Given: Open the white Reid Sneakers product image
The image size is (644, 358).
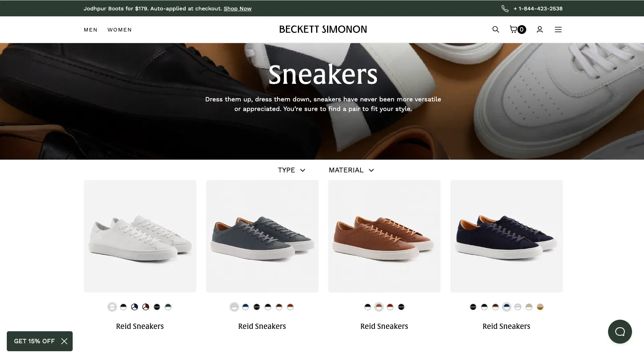Looking at the screenshot, I should pyautogui.click(x=140, y=236).
